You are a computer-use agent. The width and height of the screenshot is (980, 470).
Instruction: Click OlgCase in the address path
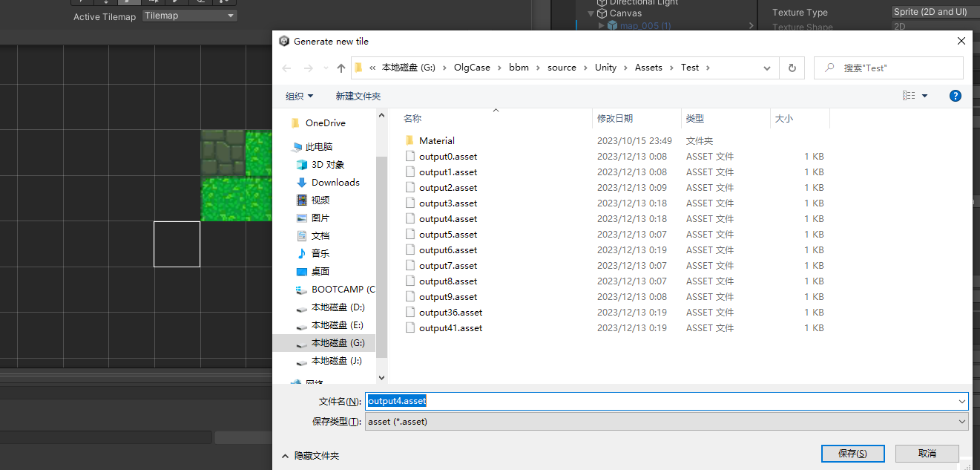(x=472, y=68)
